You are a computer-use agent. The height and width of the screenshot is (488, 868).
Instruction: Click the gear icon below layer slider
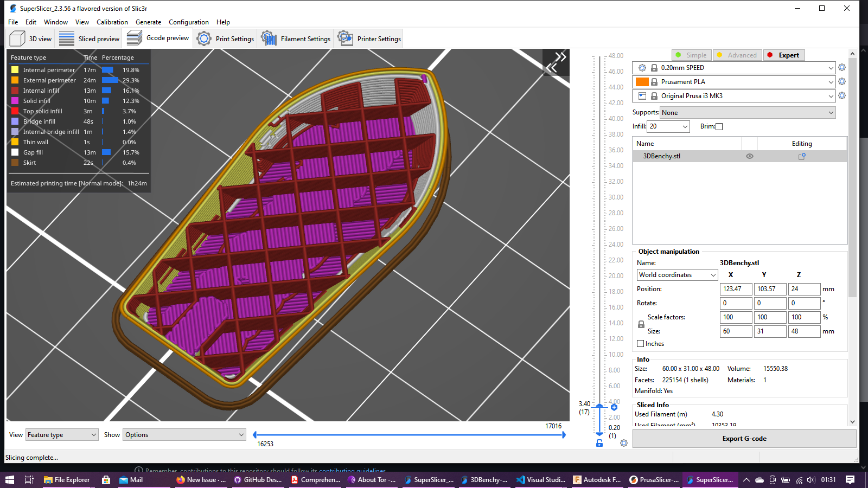pos(624,443)
